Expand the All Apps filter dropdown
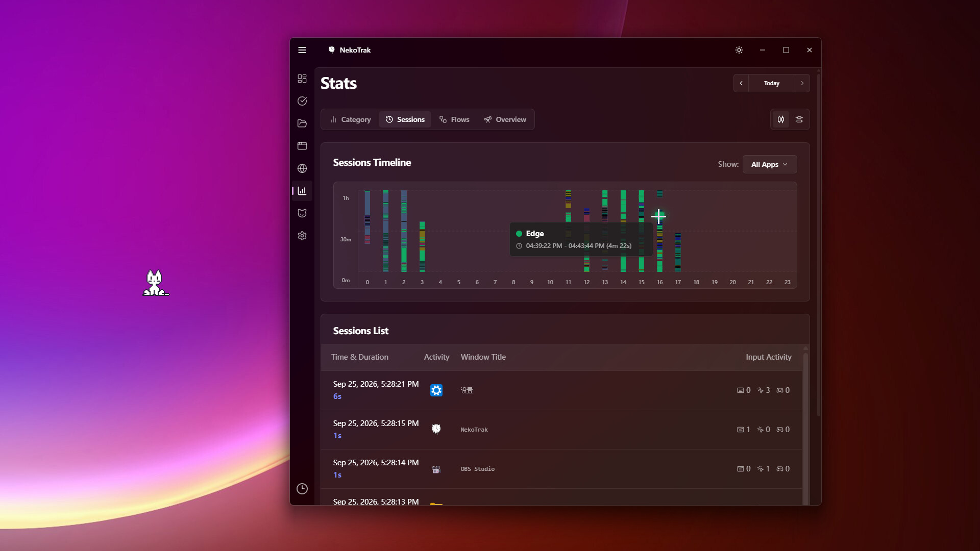Screen dimensions: 980x551 pyautogui.click(x=770, y=164)
